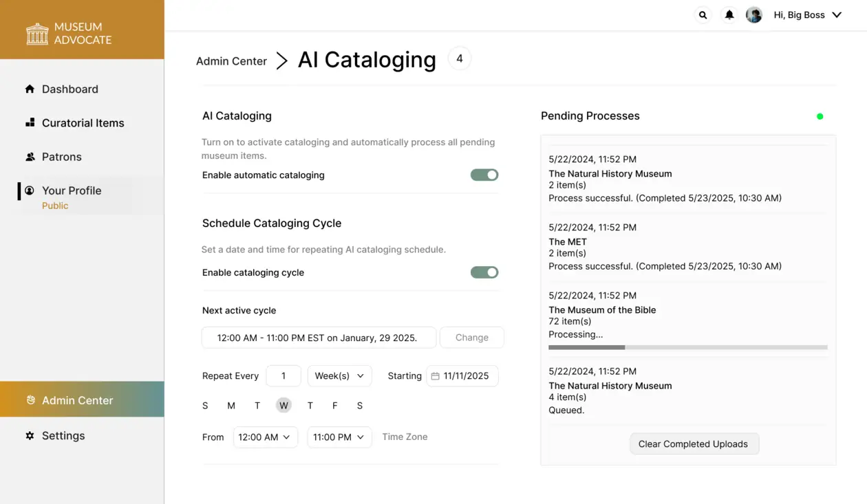This screenshot has width=867, height=504.
Task: Click Public label under Your Profile
Action: point(55,206)
